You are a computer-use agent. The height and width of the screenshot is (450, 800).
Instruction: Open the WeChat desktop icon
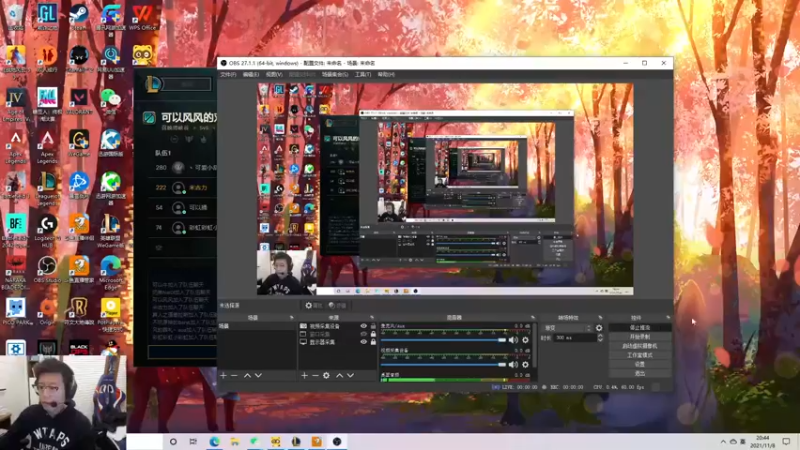tap(111, 101)
